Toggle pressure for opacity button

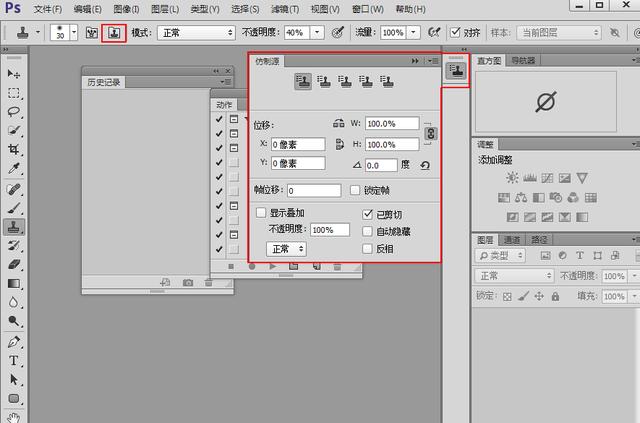pyautogui.click(x=338, y=33)
